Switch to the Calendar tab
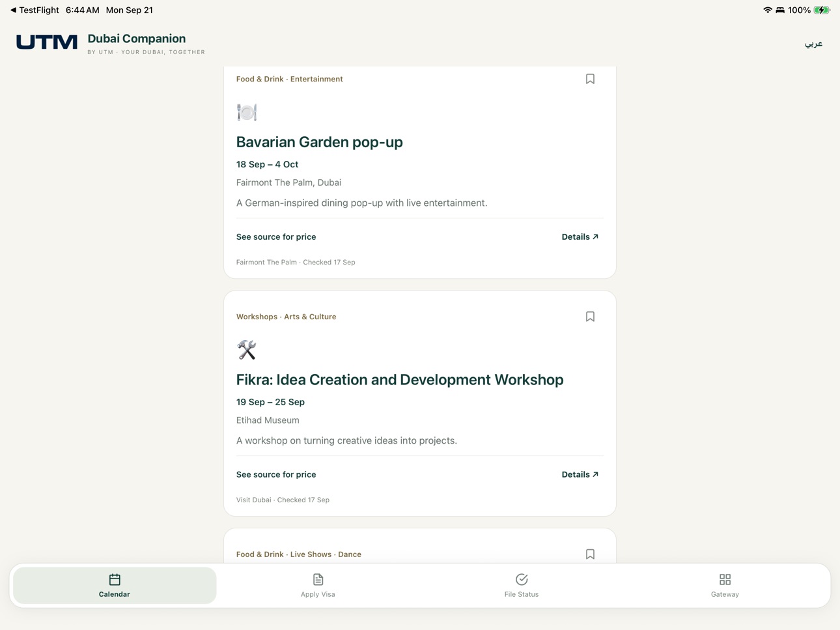Image resolution: width=840 pixels, height=630 pixels. coord(115,585)
